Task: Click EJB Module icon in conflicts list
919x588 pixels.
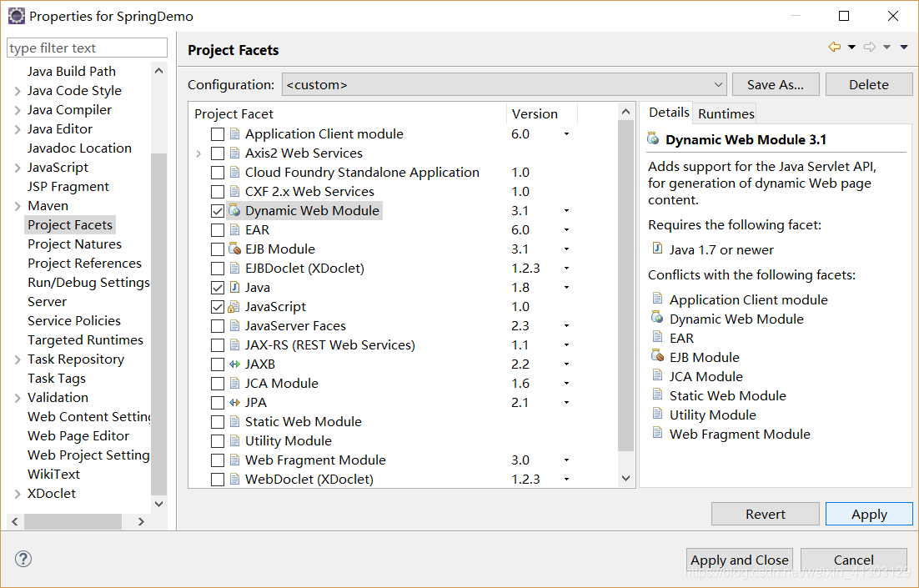Action: tap(658, 356)
